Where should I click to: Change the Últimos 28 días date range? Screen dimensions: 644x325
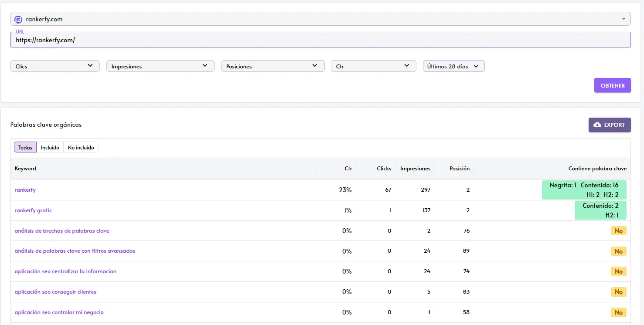click(x=454, y=66)
